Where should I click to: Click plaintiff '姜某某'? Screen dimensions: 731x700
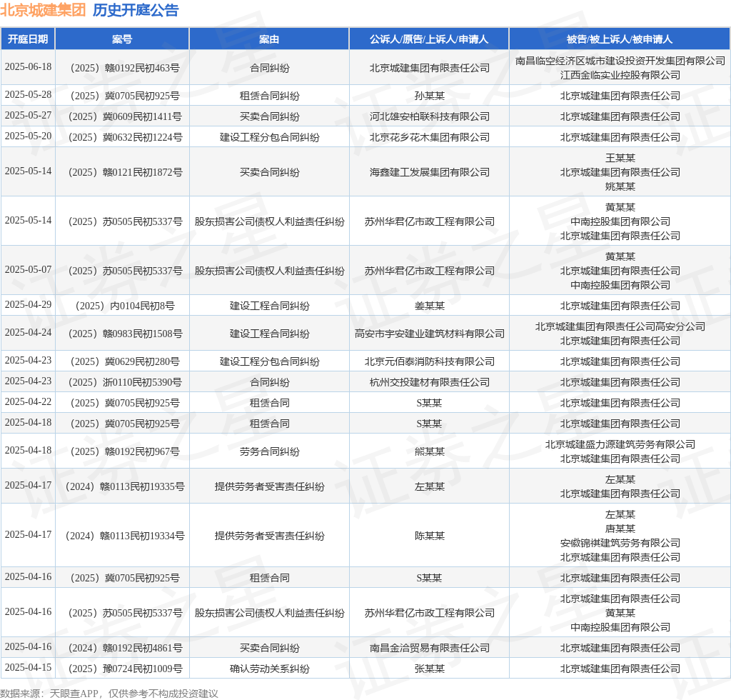pyautogui.click(x=429, y=306)
